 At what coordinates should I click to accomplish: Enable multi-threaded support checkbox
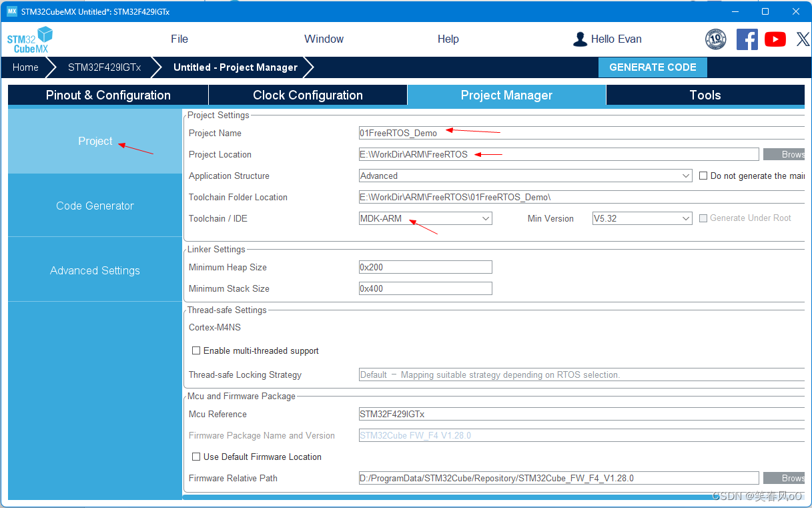click(196, 350)
